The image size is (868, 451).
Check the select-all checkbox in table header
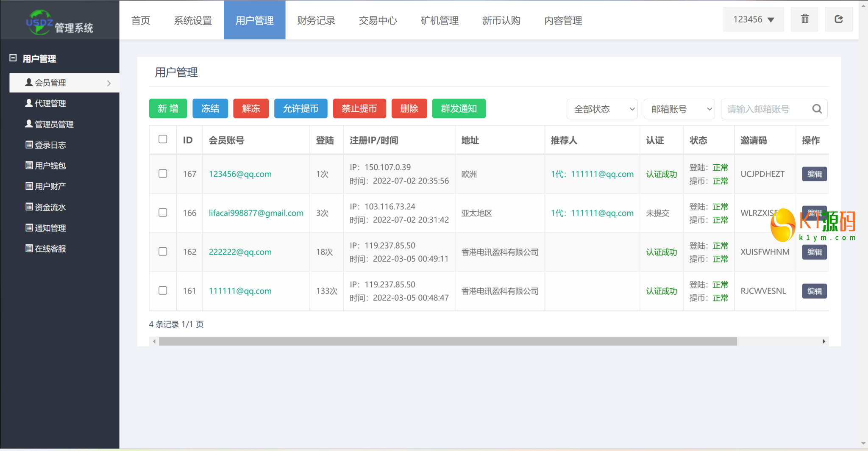(163, 139)
